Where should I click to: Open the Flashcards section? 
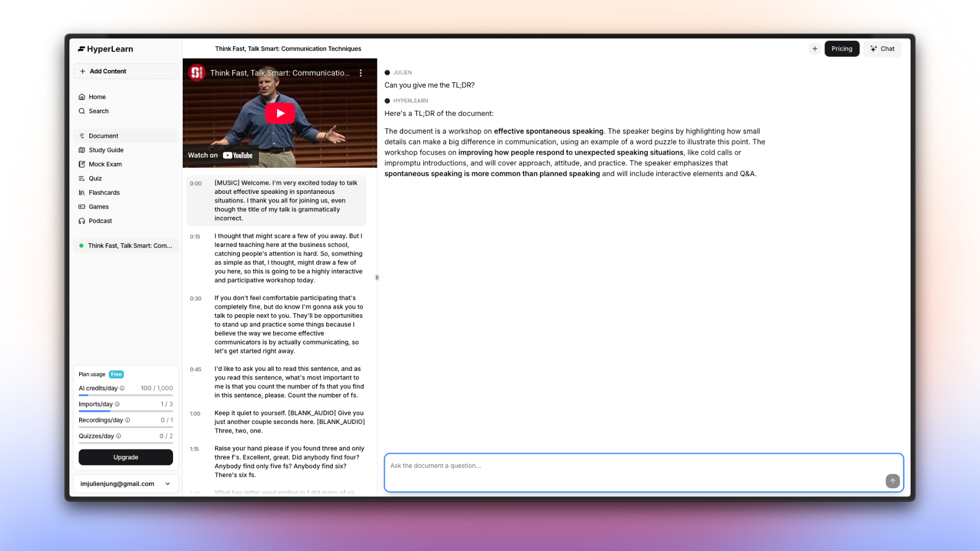[104, 193]
